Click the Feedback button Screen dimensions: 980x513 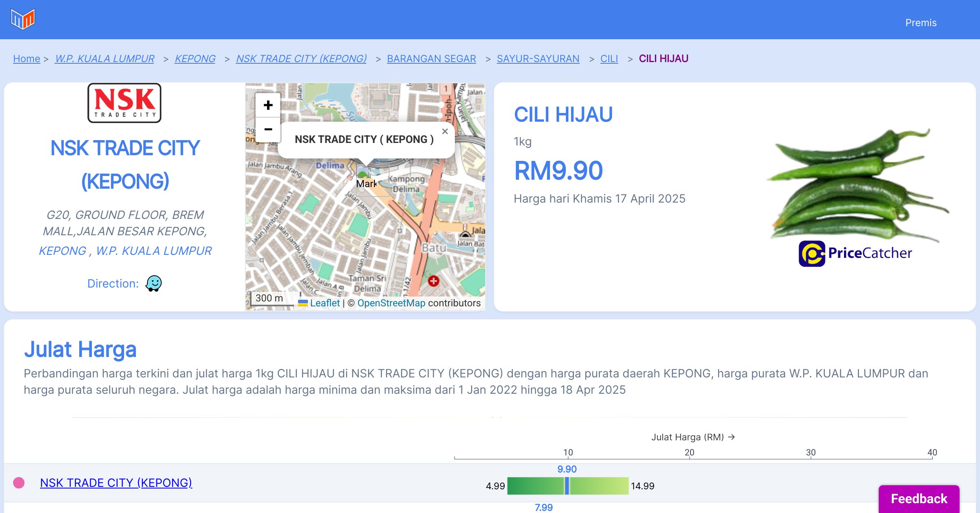(919, 498)
